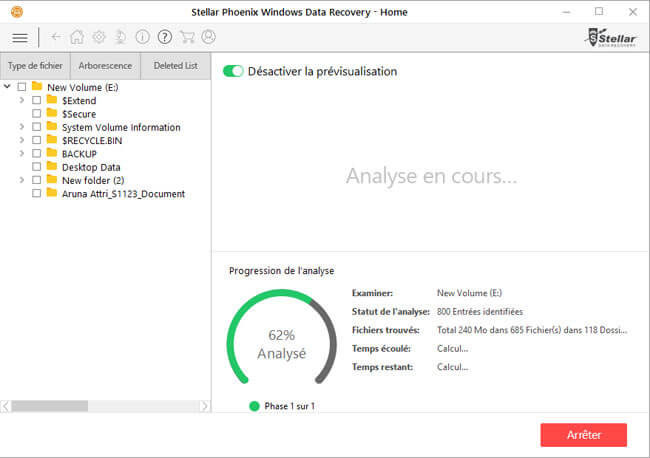Viewport: 650px width, 458px height.
Task: Turn off the preview toggle switch
Action: click(233, 71)
